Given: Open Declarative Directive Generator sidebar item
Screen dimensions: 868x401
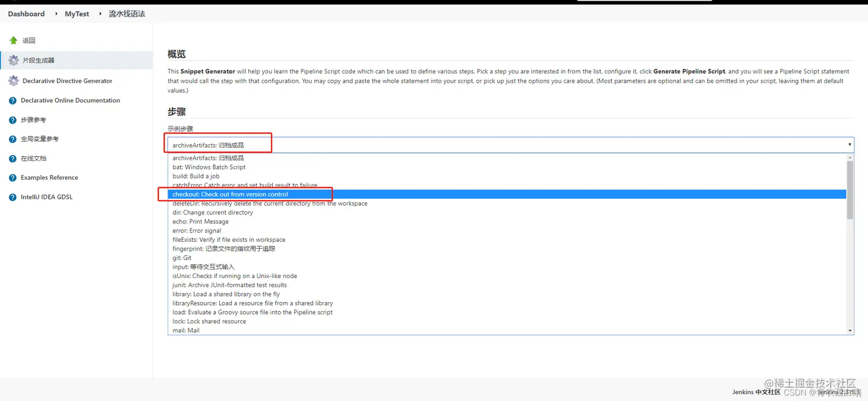Looking at the screenshot, I should point(67,81).
